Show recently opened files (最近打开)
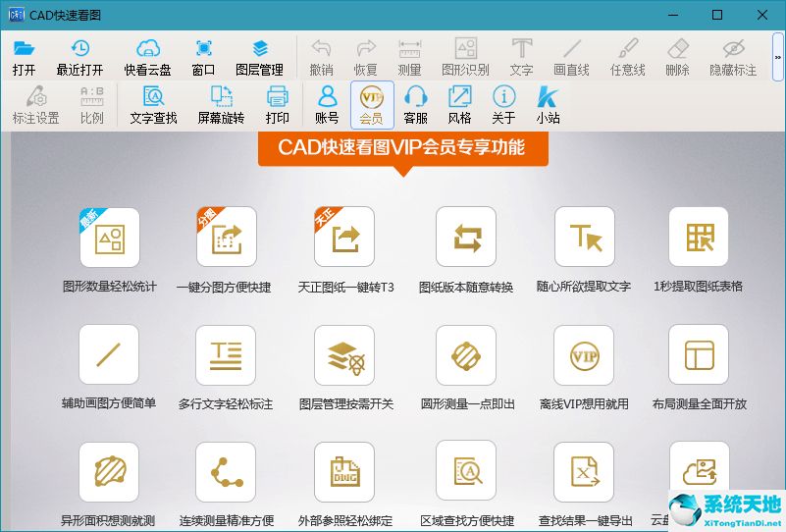This screenshot has width=786, height=532. pos(79,57)
